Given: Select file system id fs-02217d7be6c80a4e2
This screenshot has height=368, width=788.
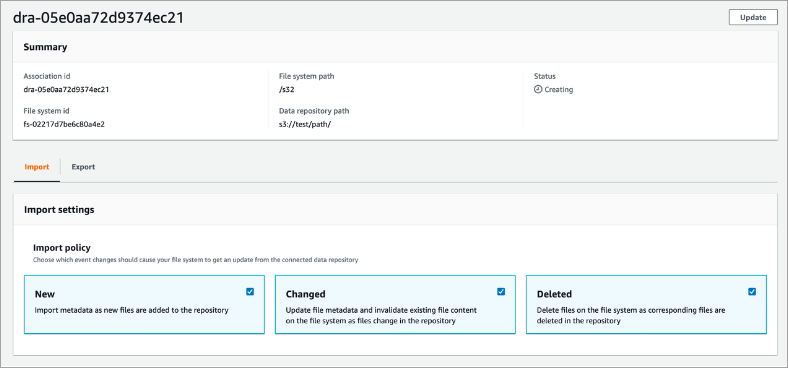Looking at the screenshot, I should (64, 124).
